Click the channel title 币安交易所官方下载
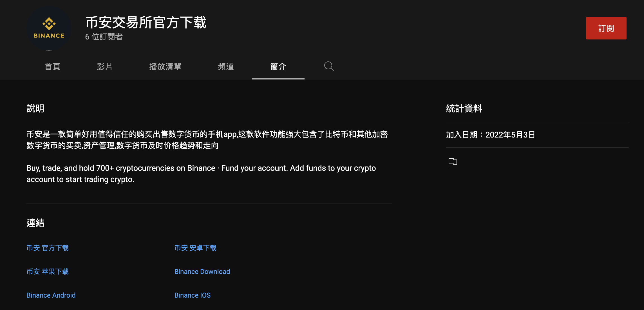Viewport: 644px width, 310px height. pos(146,22)
